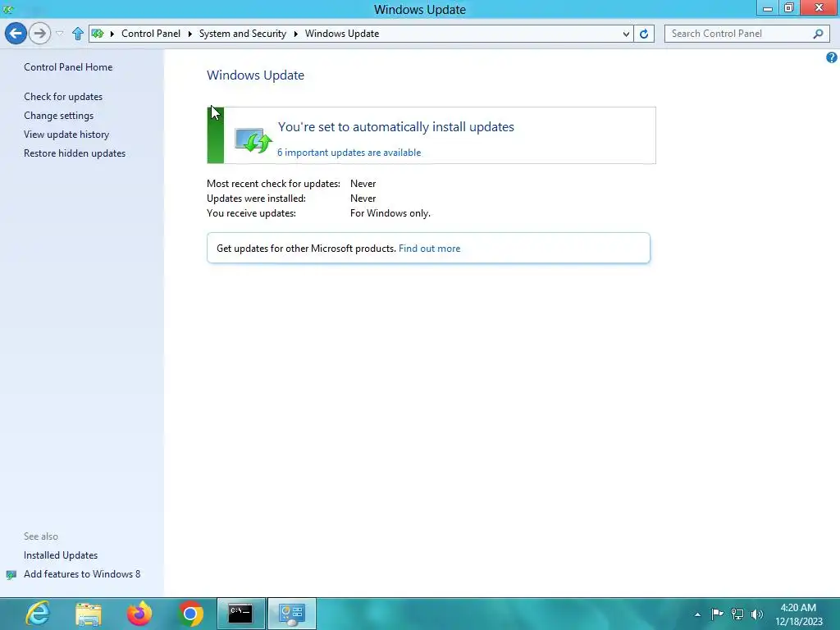Image resolution: width=840 pixels, height=630 pixels.
Task: Click the Control Panel icon in address bar
Action: 98,34
